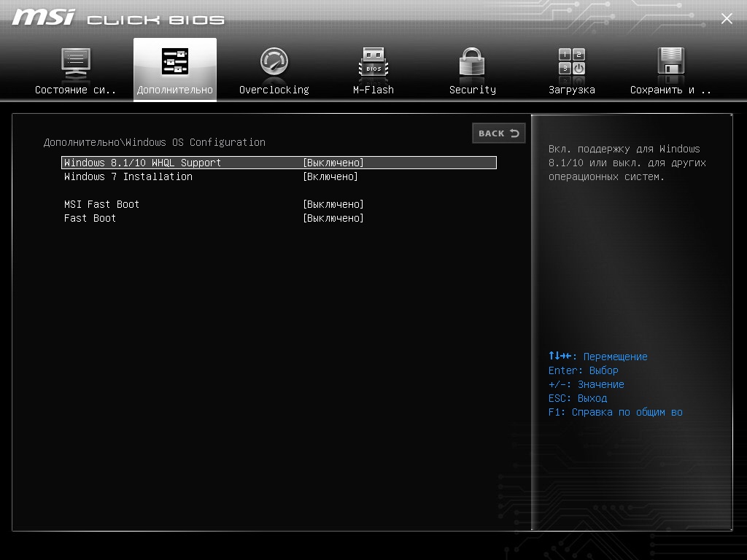This screenshot has height=560, width=747.
Task: Select the Windows 7 Installation setting
Action: tap(128, 176)
